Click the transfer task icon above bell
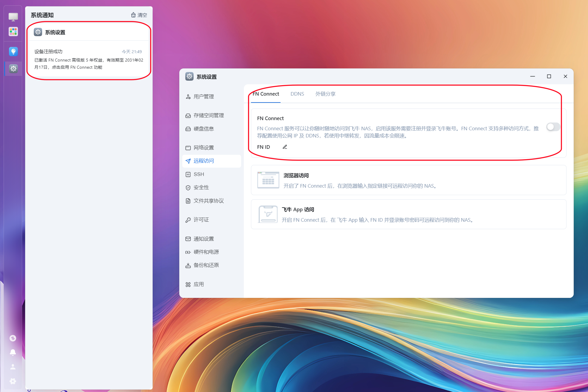Image resolution: width=588 pixels, height=392 pixels. (x=13, y=338)
